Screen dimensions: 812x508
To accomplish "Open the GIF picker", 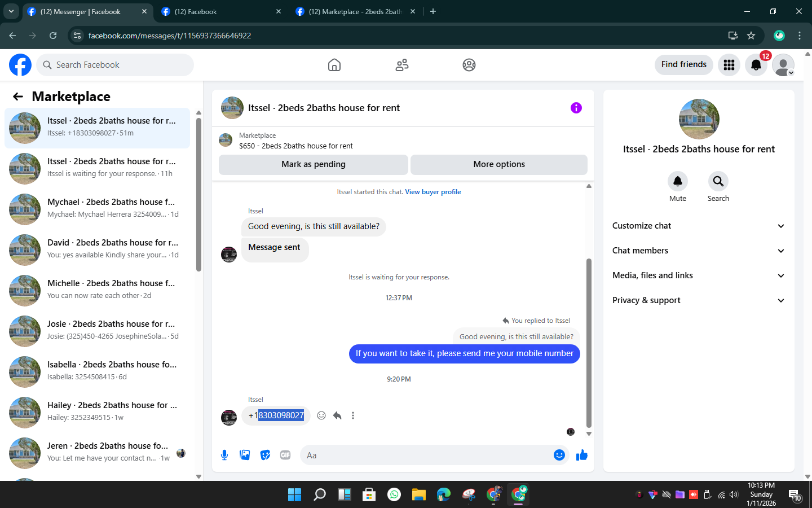I will click(x=285, y=455).
